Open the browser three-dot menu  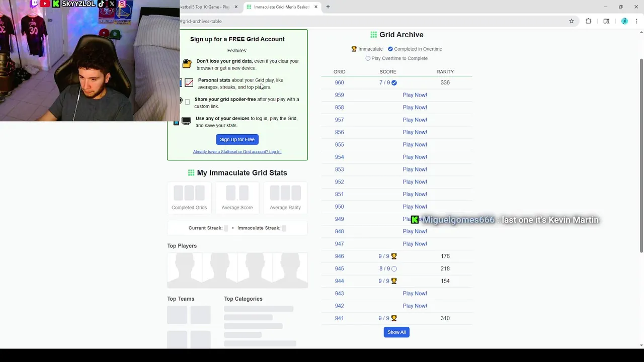coord(637,21)
